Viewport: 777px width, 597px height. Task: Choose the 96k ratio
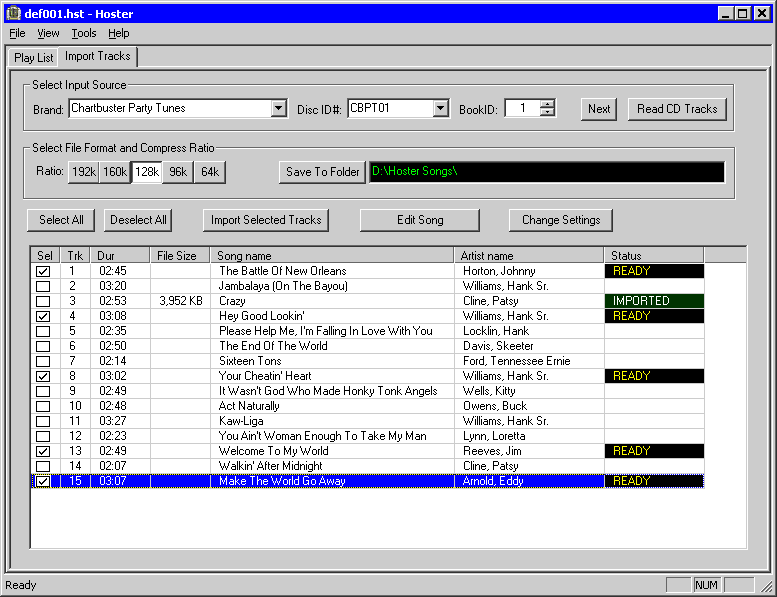178,172
